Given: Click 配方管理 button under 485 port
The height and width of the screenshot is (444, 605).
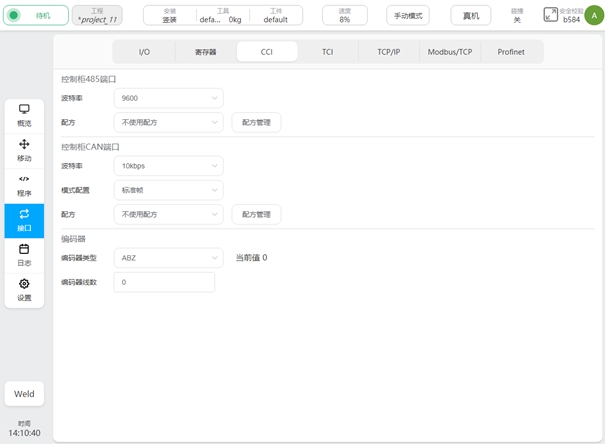Looking at the screenshot, I should click(x=256, y=122).
